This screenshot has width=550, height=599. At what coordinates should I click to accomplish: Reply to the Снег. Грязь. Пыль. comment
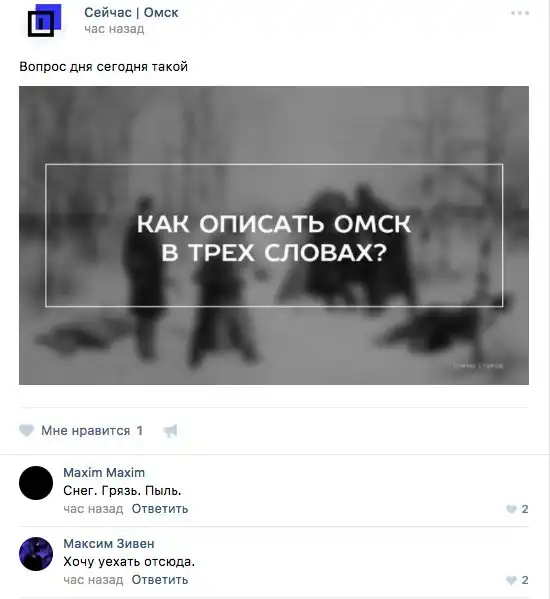point(160,509)
